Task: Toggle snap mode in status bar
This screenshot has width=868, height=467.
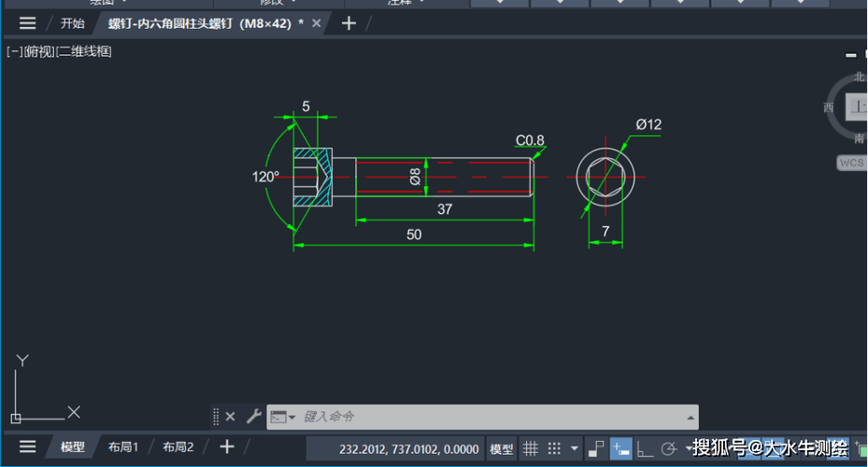Action: tap(554, 449)
